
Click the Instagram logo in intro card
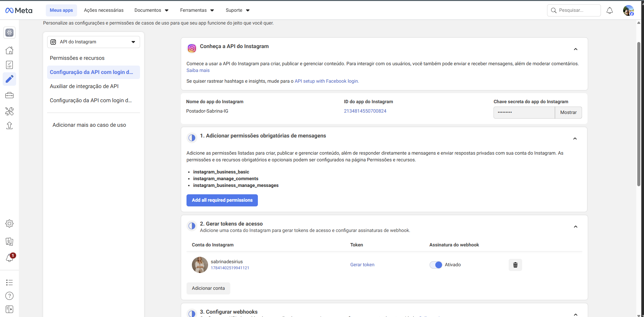(x=192, y=48)
